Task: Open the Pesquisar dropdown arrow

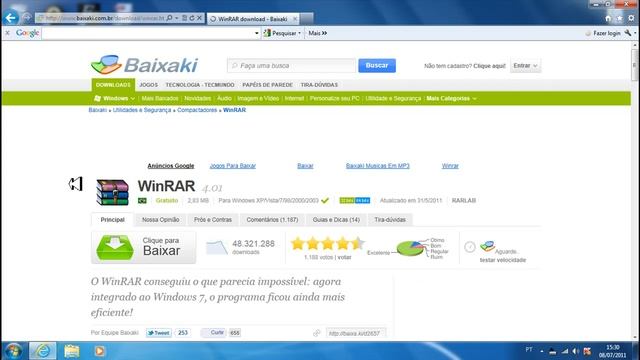Action: tap(300, 33)
